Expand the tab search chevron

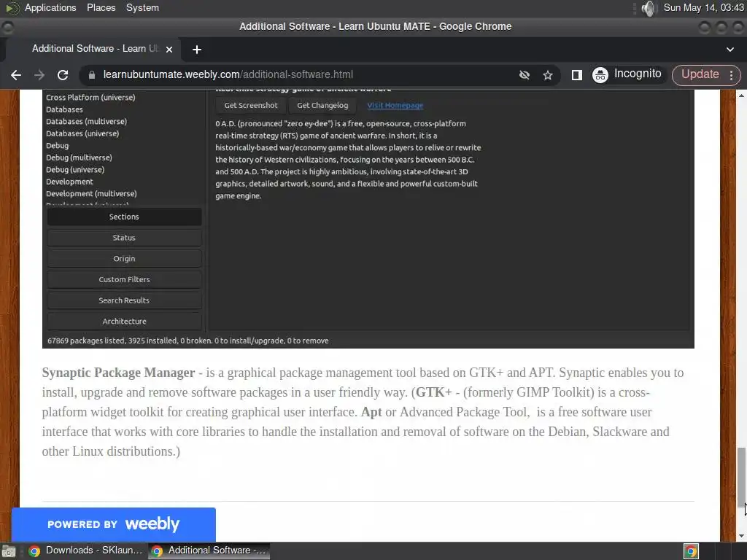click(x=729, y=49)
